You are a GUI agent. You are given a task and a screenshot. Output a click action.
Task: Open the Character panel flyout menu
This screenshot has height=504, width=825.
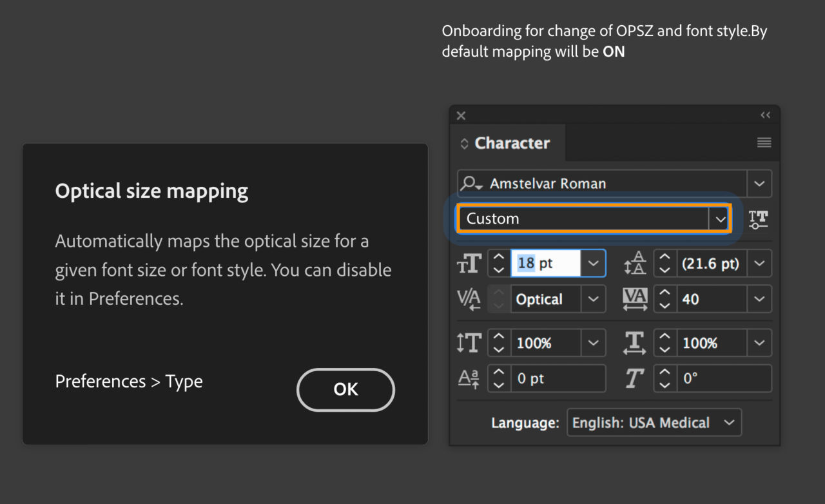click(x=764, y=143)
